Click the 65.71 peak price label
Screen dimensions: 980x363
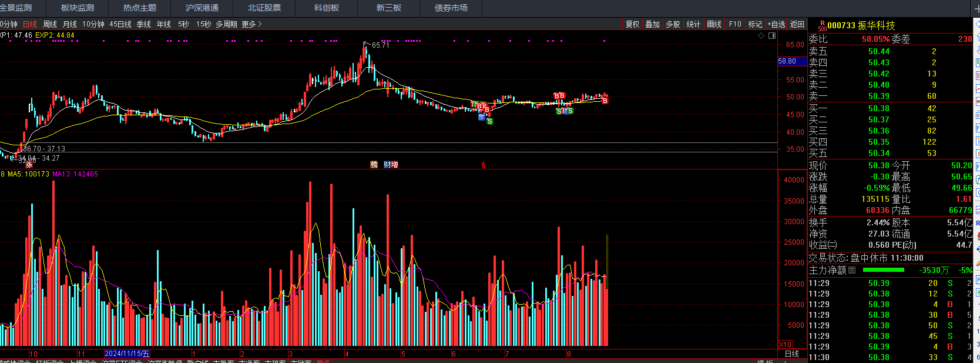pyautogui.click(x=380, y=45)
